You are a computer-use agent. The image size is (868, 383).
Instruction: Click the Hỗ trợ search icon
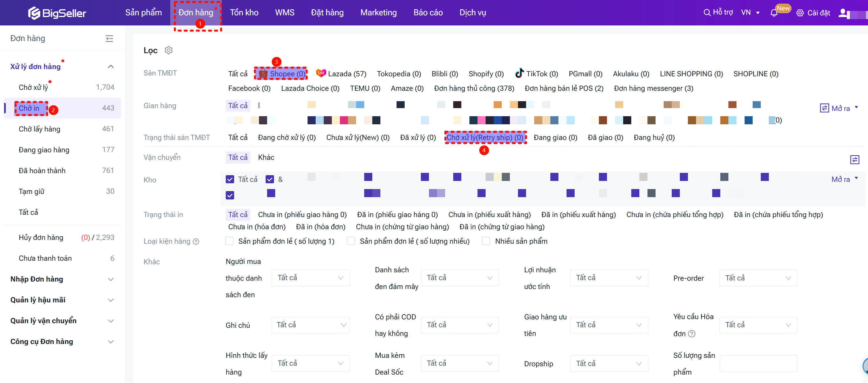[x=707, y=12]
